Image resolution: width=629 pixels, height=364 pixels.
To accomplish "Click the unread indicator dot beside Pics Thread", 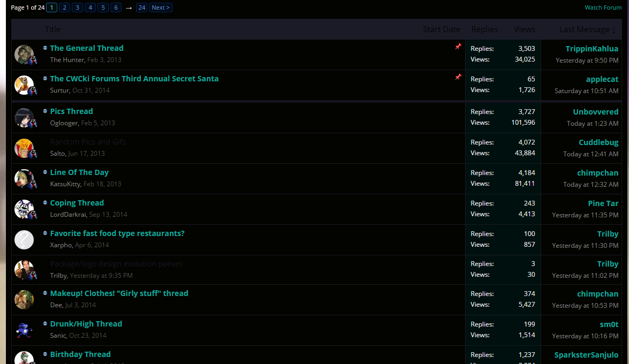I will coord(45,111).
